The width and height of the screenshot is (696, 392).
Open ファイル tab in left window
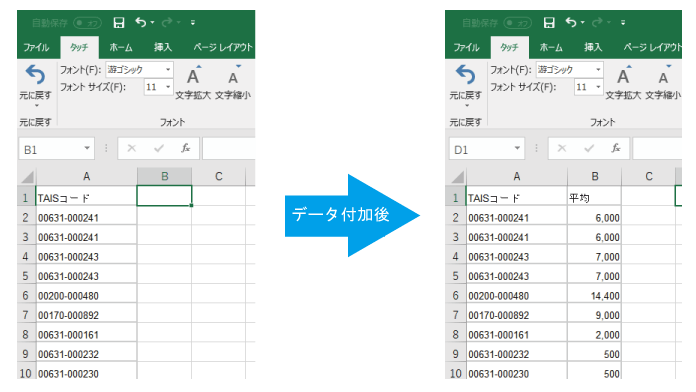pyautogui.click(x=36, y=47)
